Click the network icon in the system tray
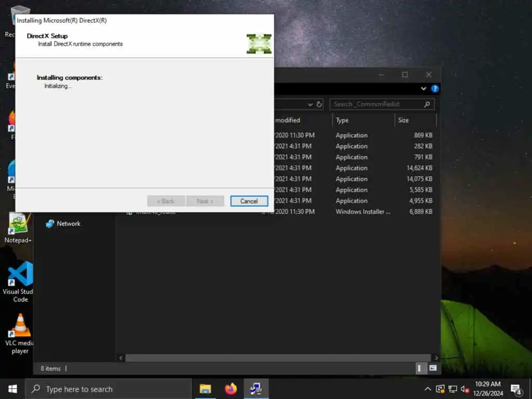The height and width of the screenshot is (399, 532). point(453,389)
